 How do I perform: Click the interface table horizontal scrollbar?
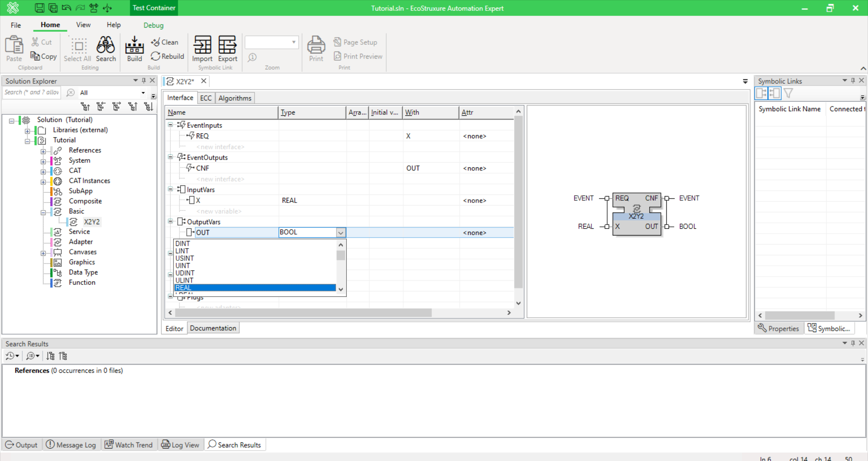pos(303,313)
